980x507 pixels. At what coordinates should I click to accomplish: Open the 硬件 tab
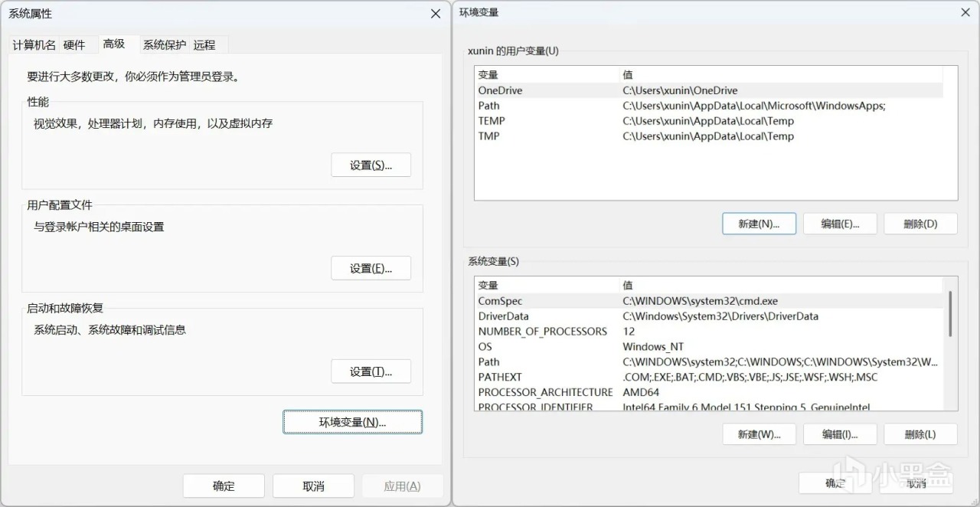click(74, 45)
